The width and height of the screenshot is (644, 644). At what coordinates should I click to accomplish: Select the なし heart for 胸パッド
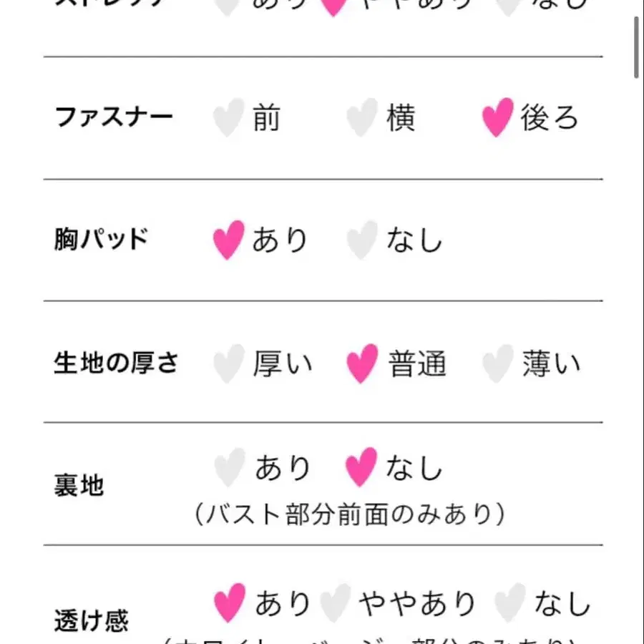pyautogui.click(x=362, y=240)
